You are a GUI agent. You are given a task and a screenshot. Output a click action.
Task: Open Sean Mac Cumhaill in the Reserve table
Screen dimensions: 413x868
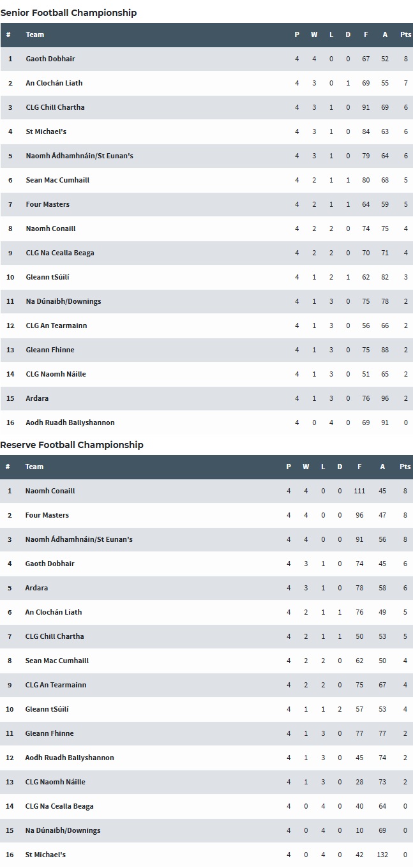point(57,661)
